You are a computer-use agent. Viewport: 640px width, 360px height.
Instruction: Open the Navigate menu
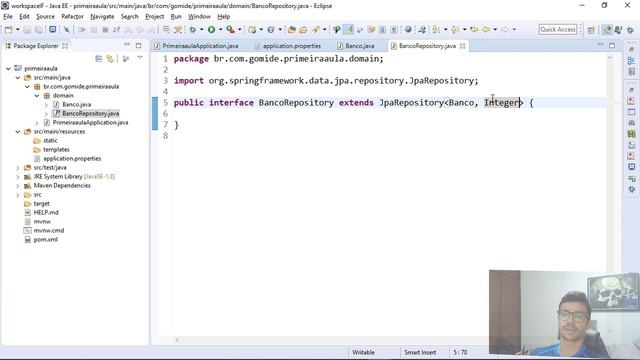tap(102, 17)
